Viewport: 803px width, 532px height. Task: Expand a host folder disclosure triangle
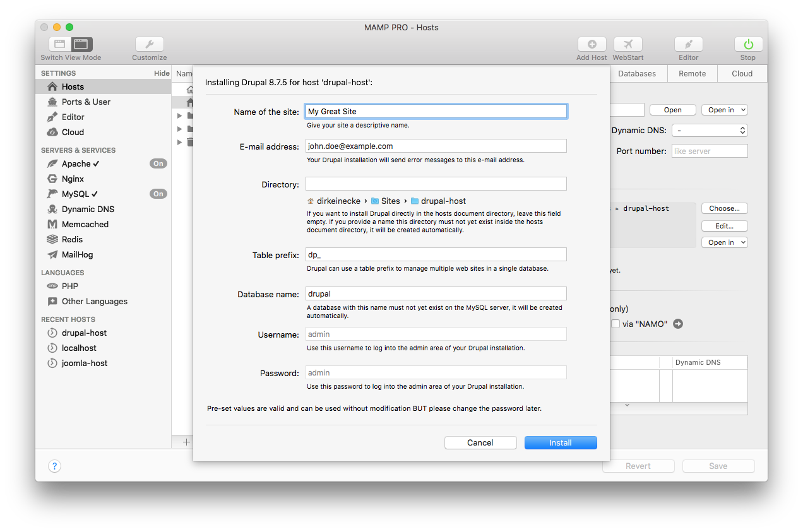pos(179,115)
